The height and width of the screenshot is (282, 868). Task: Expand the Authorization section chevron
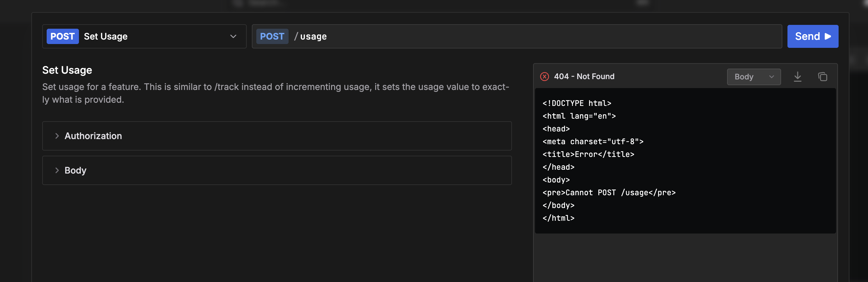coord(57,136)
